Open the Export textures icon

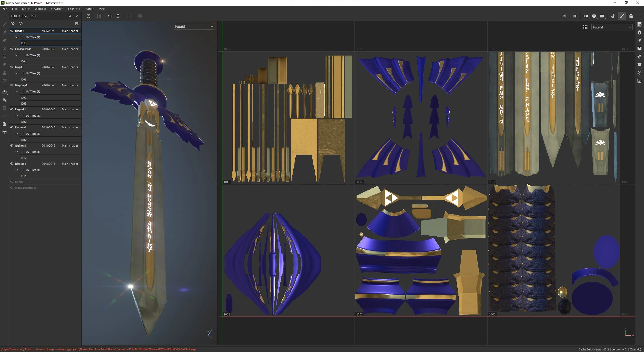click(4, 92)
